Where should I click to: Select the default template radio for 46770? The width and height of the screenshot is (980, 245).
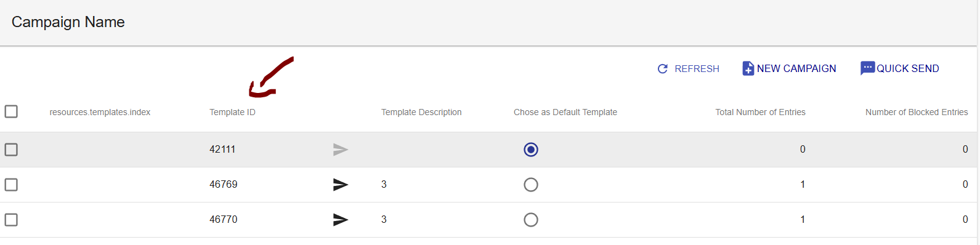pos(531,220)
